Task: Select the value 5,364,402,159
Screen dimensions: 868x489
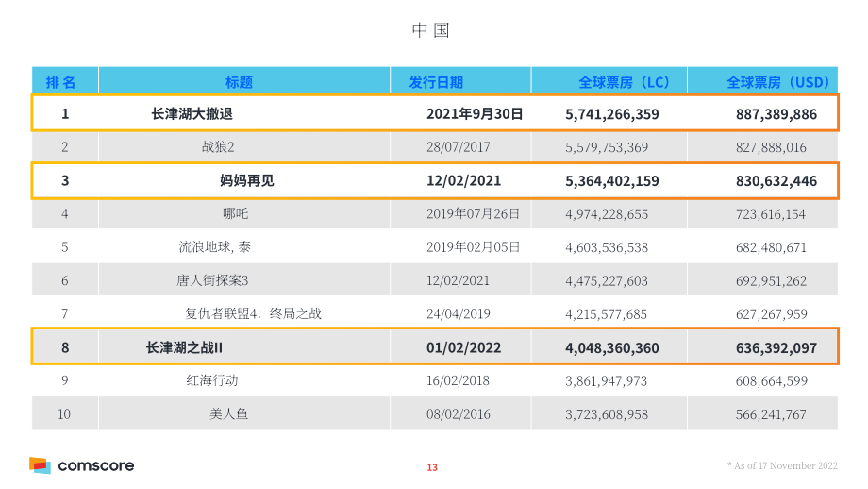Action: [611, 181]
